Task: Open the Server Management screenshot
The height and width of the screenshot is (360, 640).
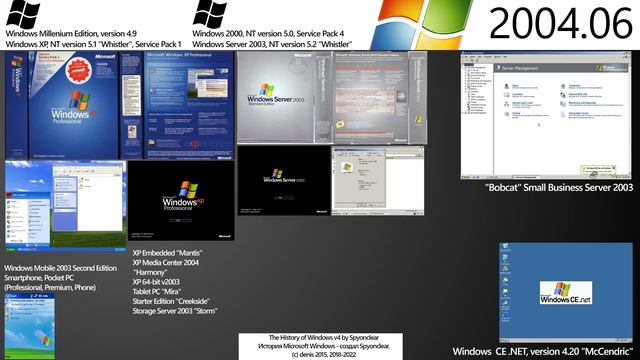Action: coord(546,116)
